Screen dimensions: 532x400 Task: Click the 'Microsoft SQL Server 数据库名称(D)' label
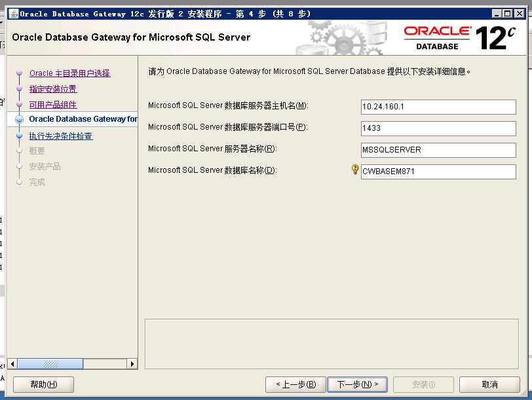(x=212, y=170)
